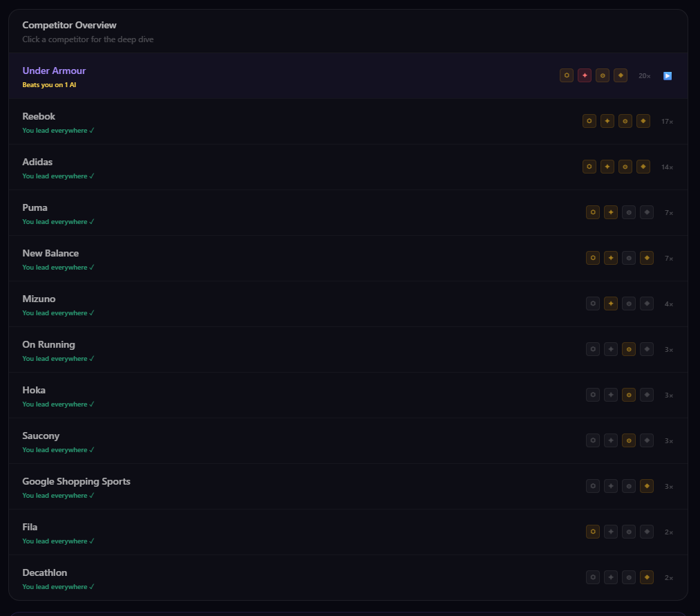Click the 4× count in Mizuno row
This screenshot has height=616, width=700.
[x=669, y=304]
